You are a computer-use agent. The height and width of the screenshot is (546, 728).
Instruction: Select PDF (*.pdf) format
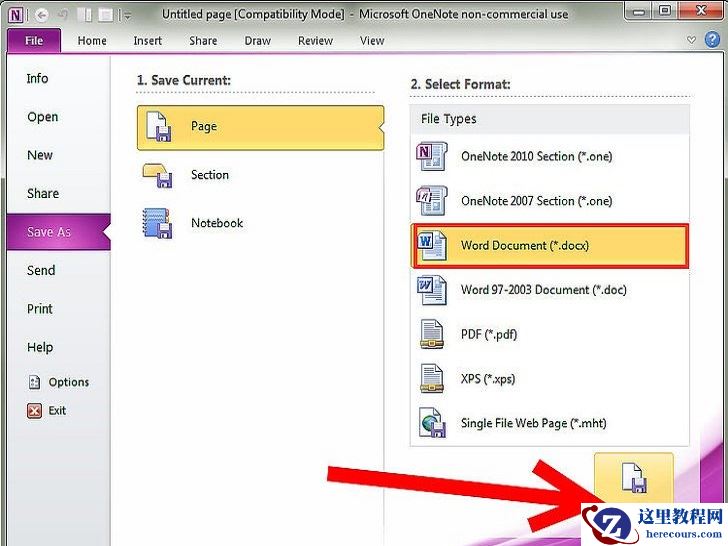[550, 335]
